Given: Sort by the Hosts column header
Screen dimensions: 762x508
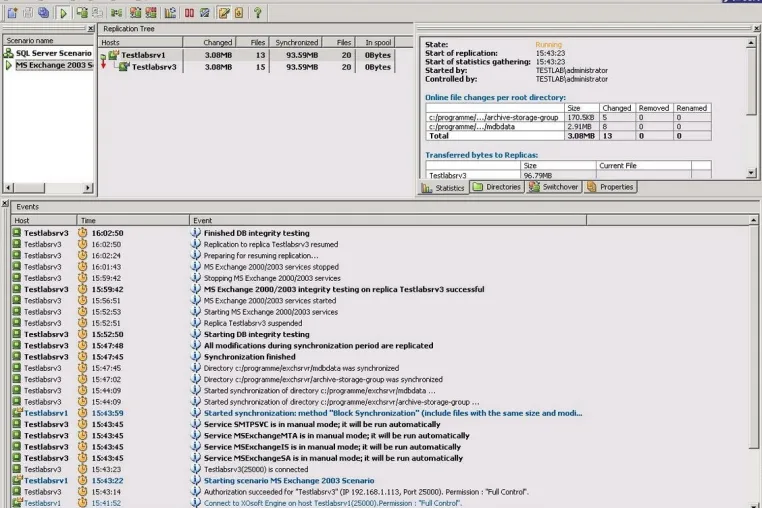Looking at the screenshot, I should pyautogui.click(x=140, y=42).
